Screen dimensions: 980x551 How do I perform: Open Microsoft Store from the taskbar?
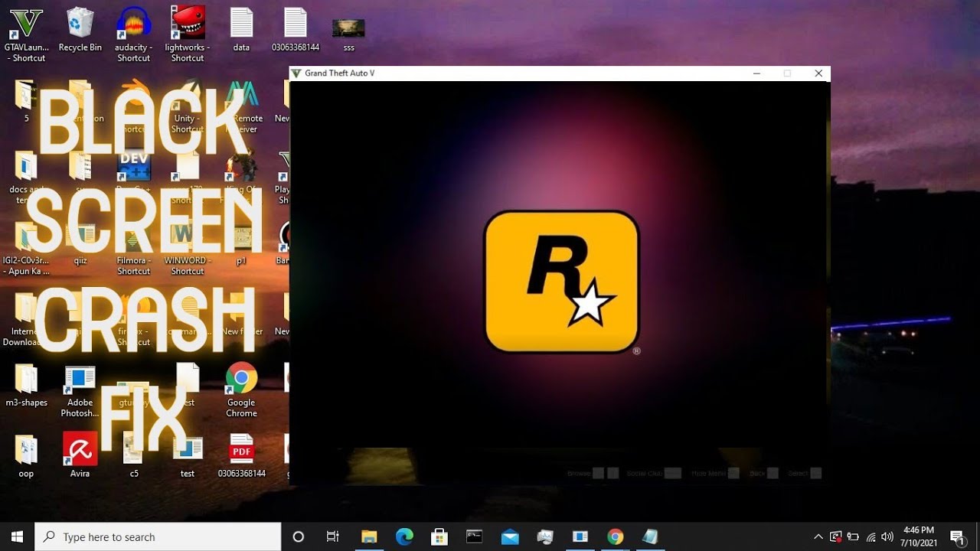[x=439, y=536]
